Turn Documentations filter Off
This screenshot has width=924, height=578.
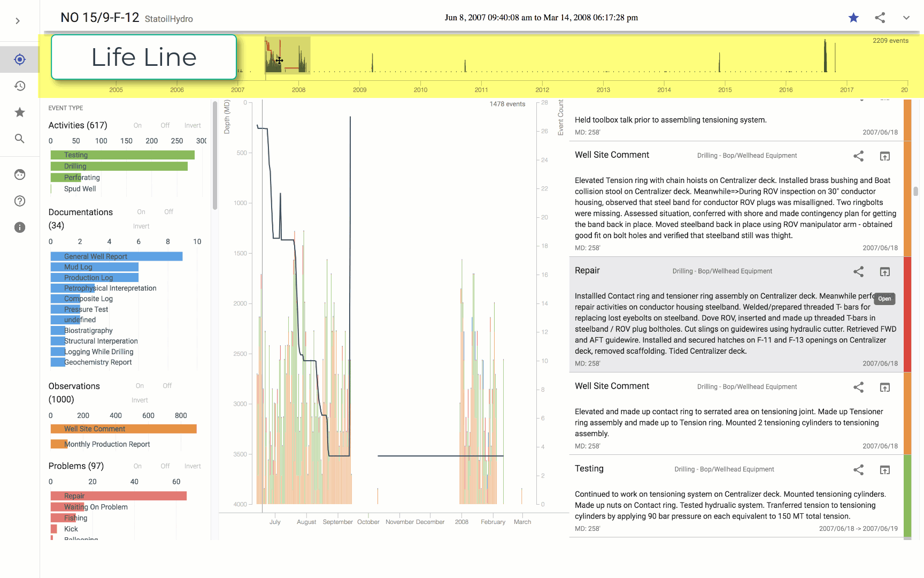168,212
